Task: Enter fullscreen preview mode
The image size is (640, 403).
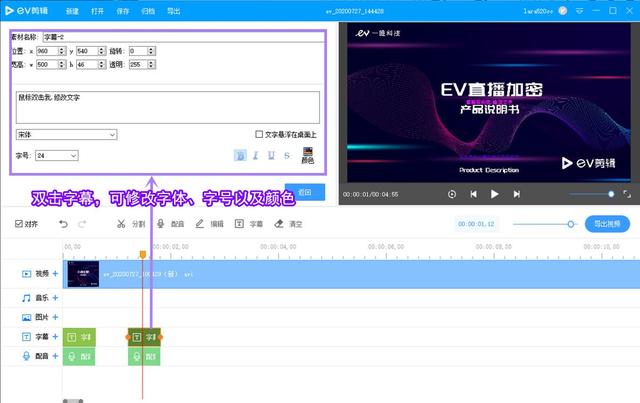Action: (627, 194)
